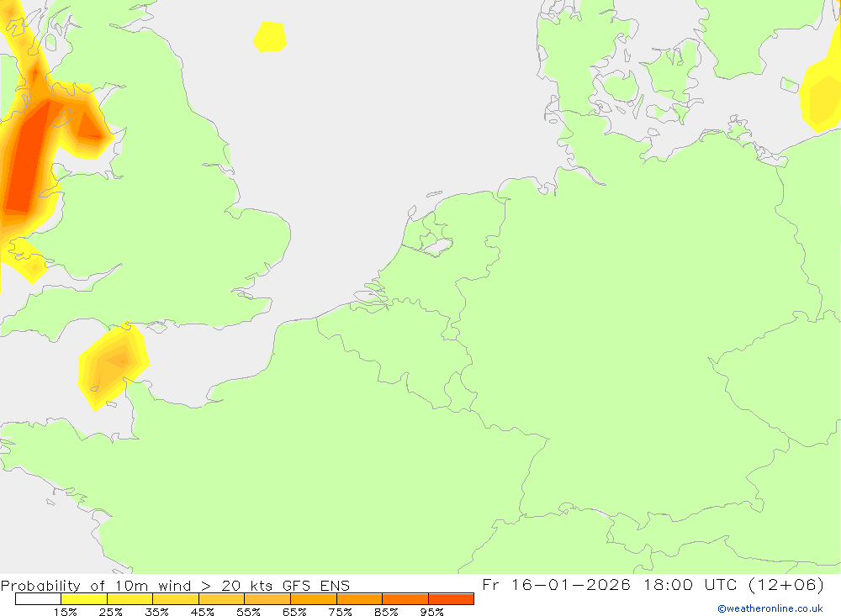Image resolution: width=841 pixels, height=616 pixels.
Task: Click the white legend swatch below 15%
Action: tap(38, 599)
